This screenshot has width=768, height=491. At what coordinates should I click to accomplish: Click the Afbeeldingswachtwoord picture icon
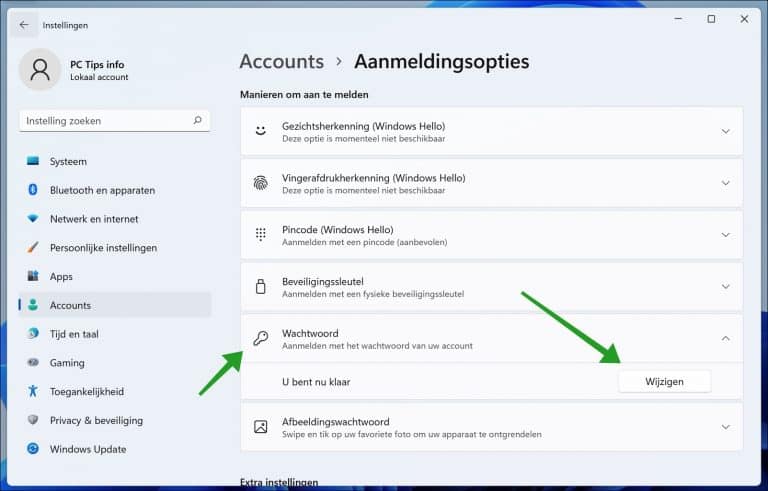point(261,427)
